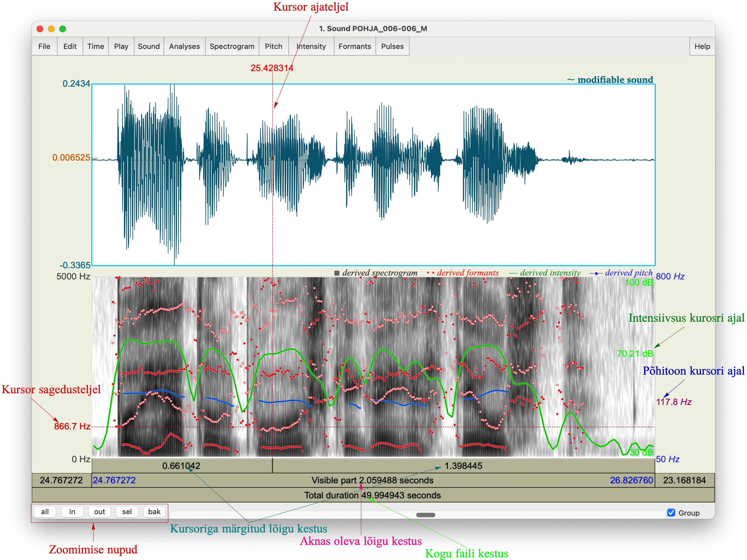Zoom to selection with 'sel' button
747x560 pixels.
click(127, 512)
